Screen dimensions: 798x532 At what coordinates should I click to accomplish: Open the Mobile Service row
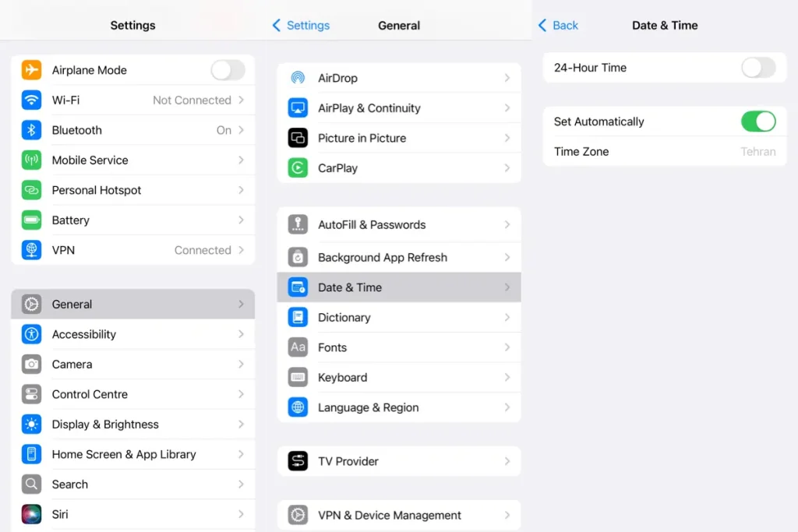click(x=132, y=160)
